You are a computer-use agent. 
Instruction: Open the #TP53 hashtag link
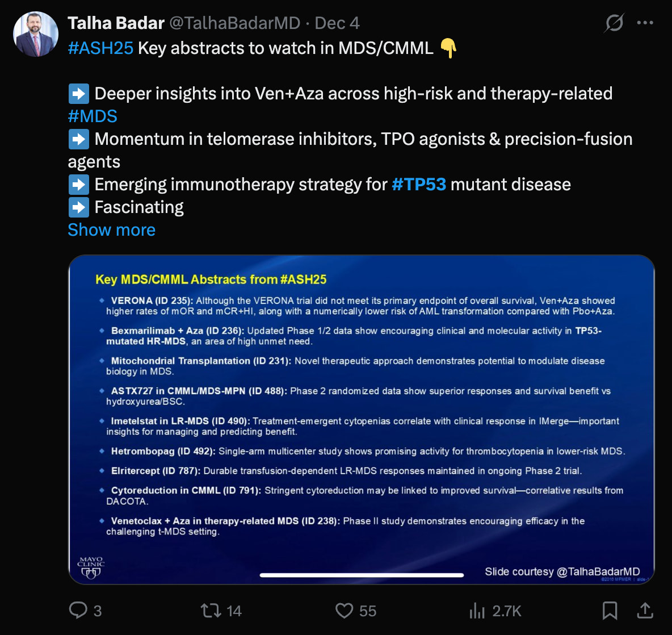coord(419,185)
